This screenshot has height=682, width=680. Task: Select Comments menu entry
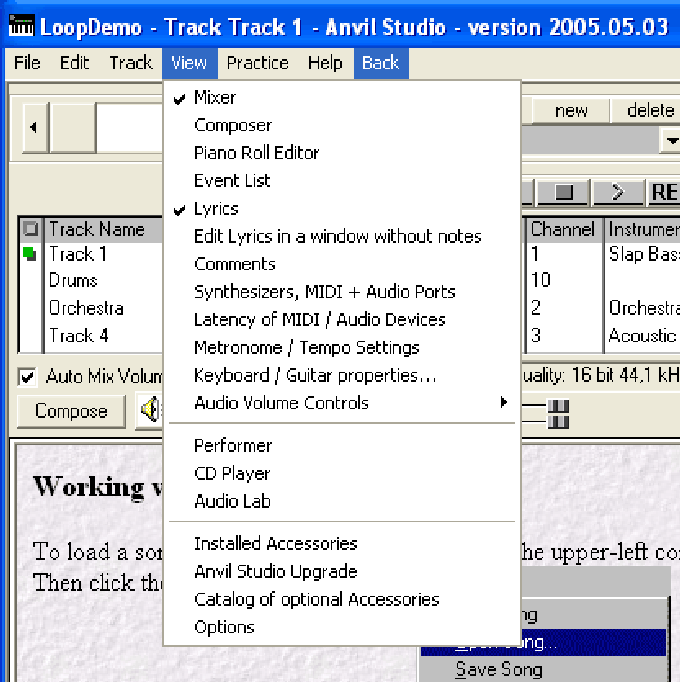point(342,264)
